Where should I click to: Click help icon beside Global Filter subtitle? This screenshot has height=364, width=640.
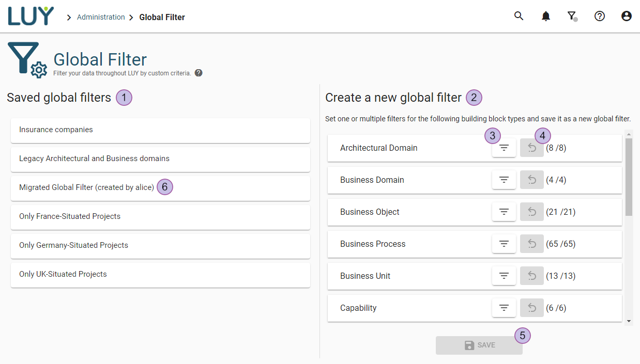coord(199,73)
